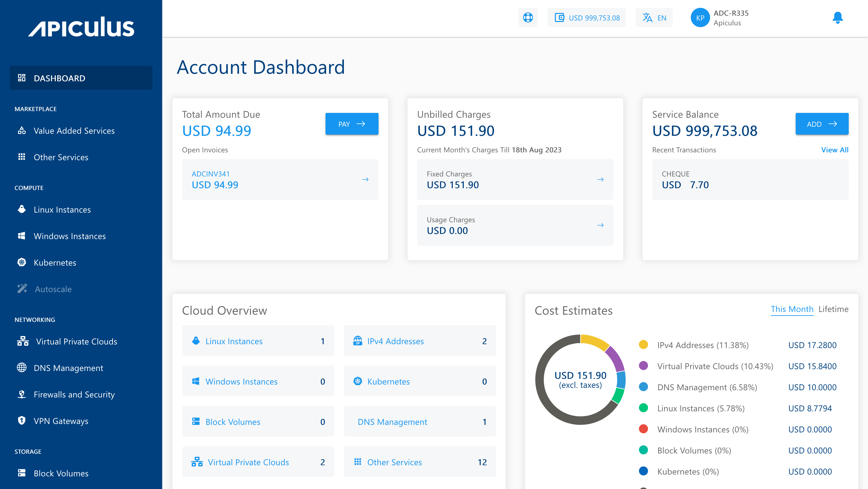
Task: Click the IPv4 Addresses icon in Cloud Overview
Action: tap(357, 341)
